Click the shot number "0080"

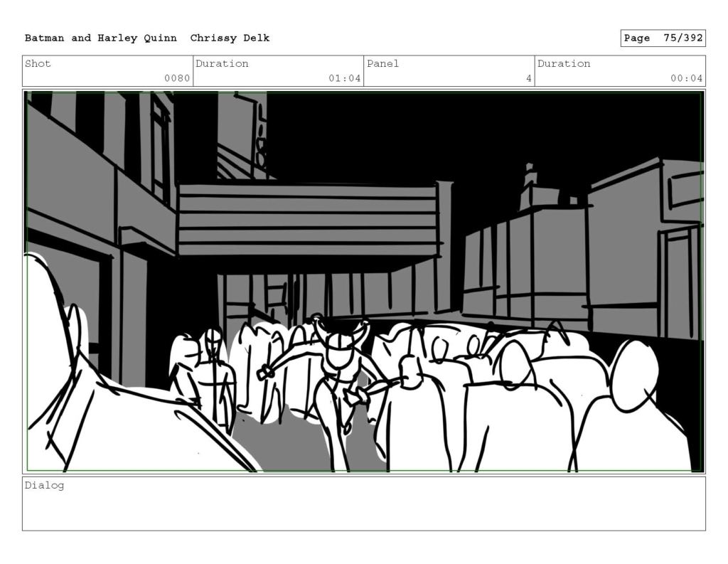pos(177,78)
